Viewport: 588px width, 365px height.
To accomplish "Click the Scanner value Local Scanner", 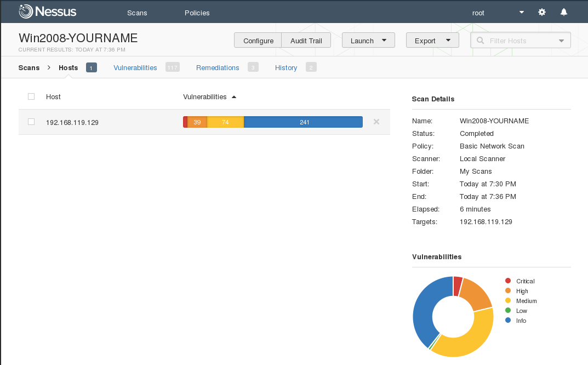I will click(x=483, y=159).
